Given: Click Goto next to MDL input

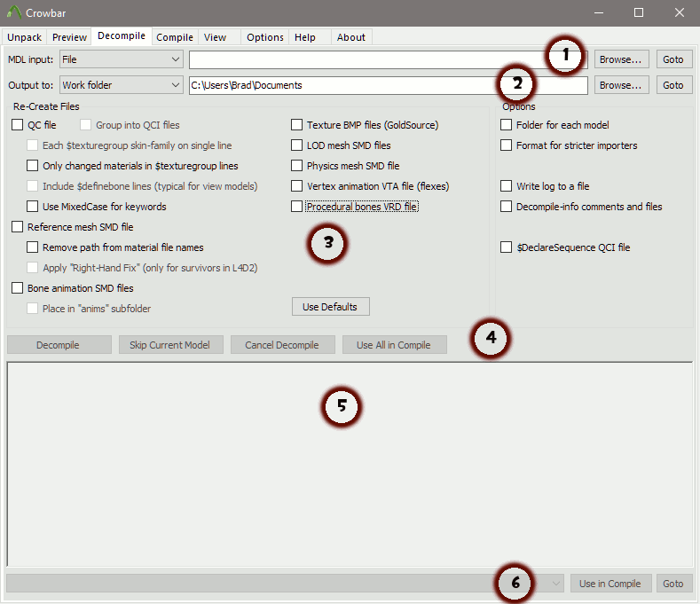Looking at the screenshot, I should [673, 59].
